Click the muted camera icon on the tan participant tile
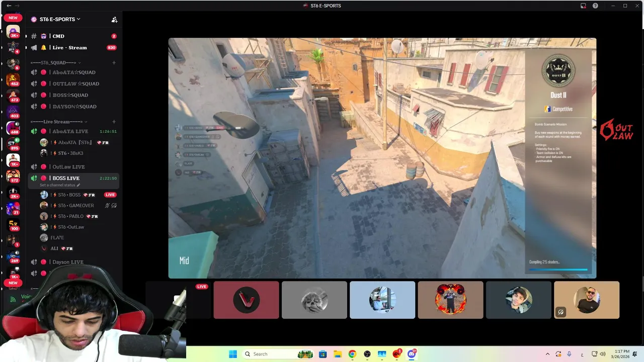This screenshot has height=362, width=644. click(x=560, y=312)
